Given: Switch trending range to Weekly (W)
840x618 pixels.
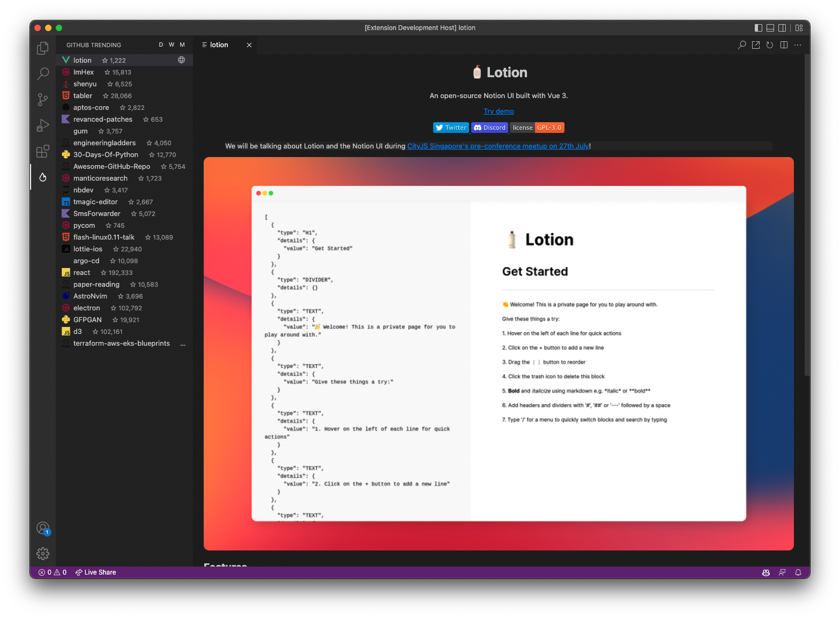Looking at the screenshot, I should [172, 45].
